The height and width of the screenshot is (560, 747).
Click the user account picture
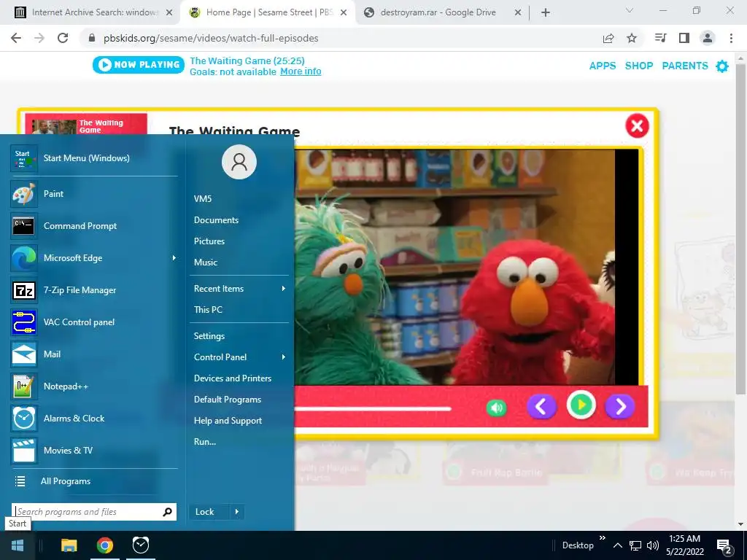click(x=239, y=162)
